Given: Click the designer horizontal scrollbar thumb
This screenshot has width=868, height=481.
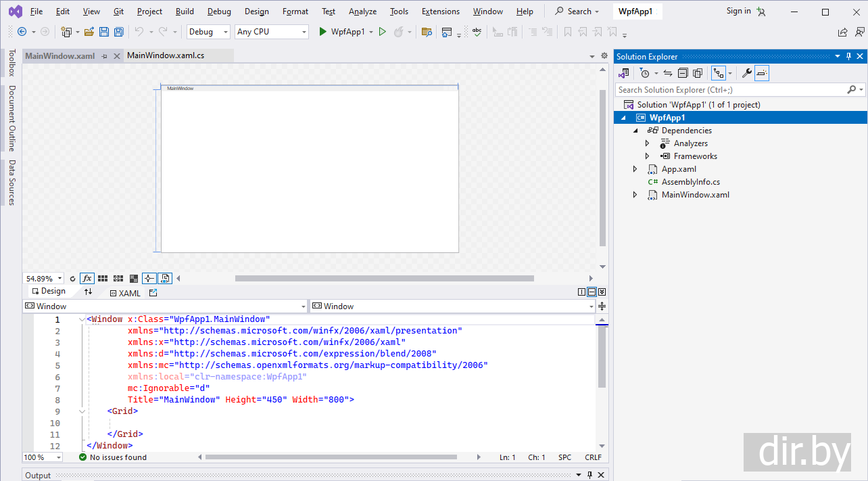Looking at the screenshot, I should (x=384, y=278).
